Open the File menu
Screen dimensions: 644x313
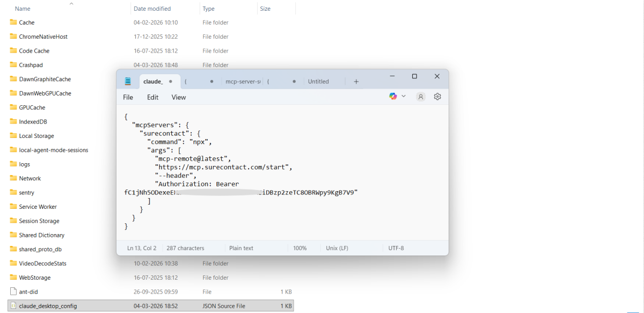128,97
